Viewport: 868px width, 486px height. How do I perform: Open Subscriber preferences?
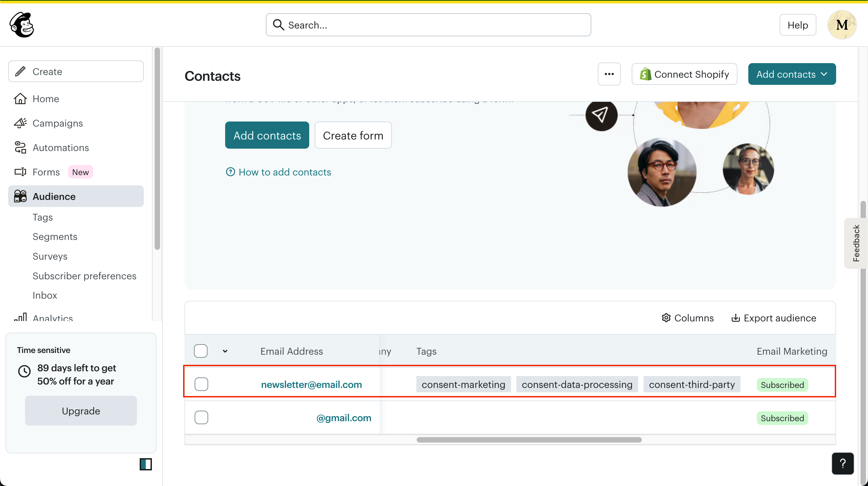(x=84, y=276)
